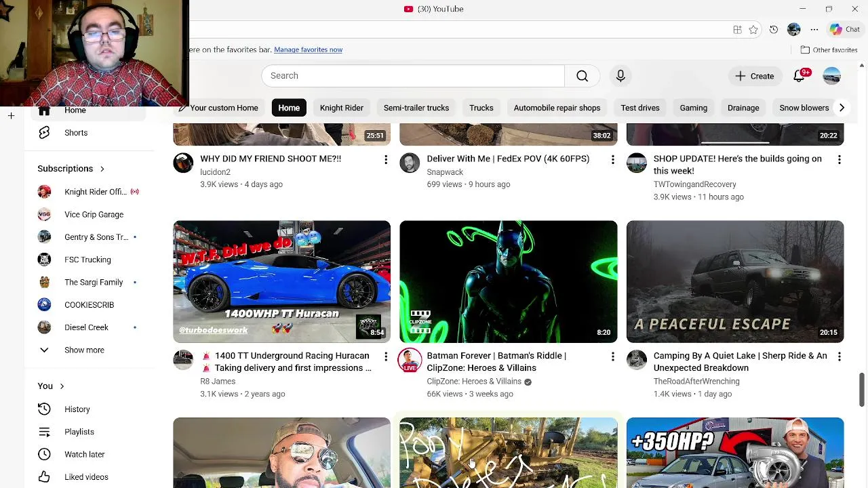Viewport: 868px width, 488px height.
Task: Open TheRoadAfterWrenching channel name
Action: coord(696,382)
